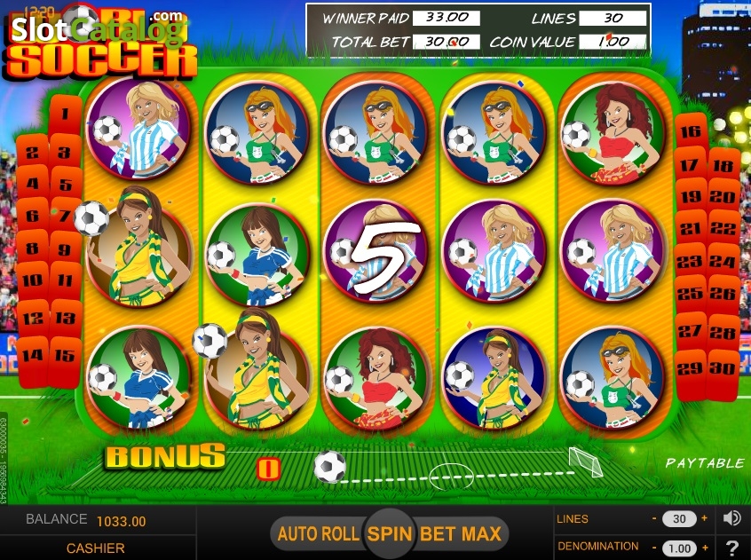This screenshot has width=751, height=560.
Task: Click the denomination value field showing 1.00
Action: [x=679, y=548]
